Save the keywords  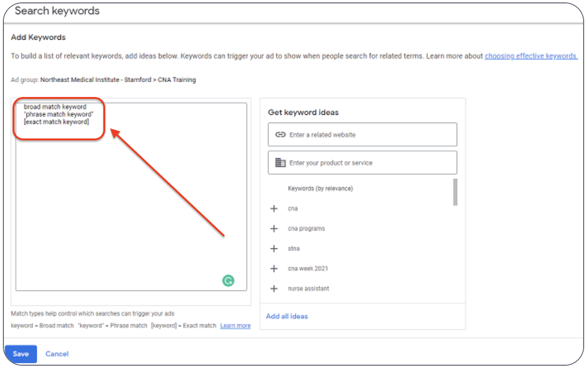pos(21,354)
